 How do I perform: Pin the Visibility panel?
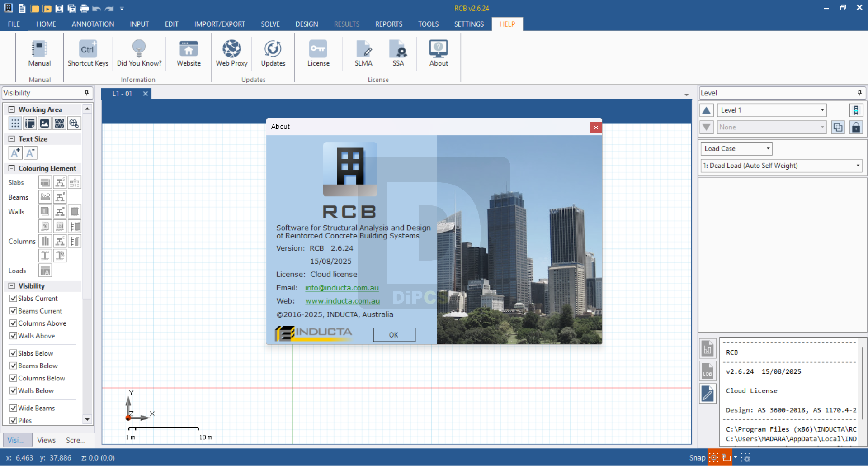(87, 93)
